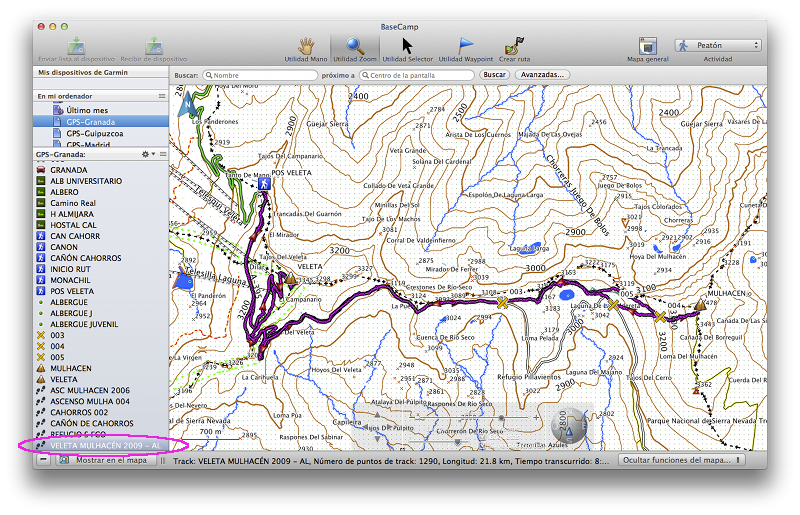Screen dimensions: 800x515
Task: Select waypoint 005 in the sidebar list
Action: pyautogui.click(x=101, y=357)
